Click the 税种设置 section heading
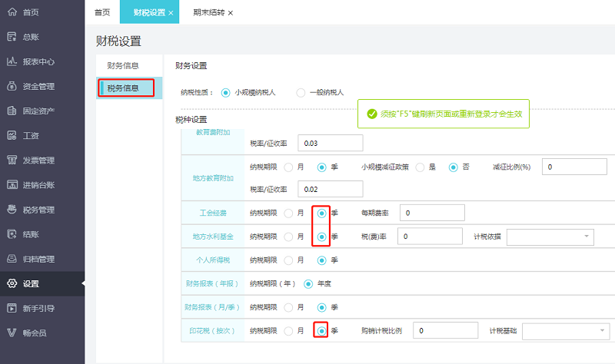The height and width of the screenshot is (364, 615). [x=191, y=120]
